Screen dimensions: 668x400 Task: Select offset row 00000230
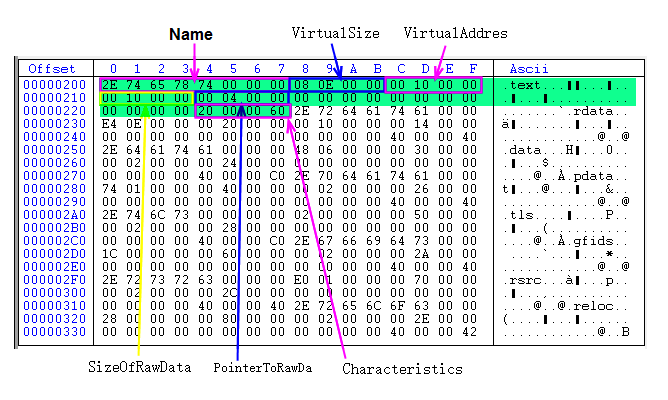pos(55,124)
